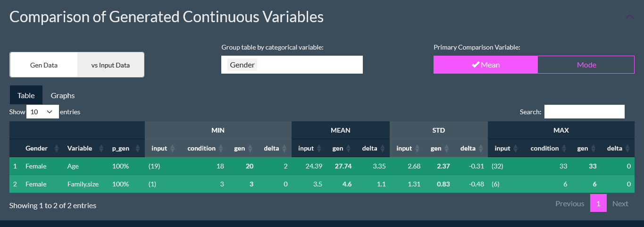Click the (32) MAX input value
The height and width of the screenshot is (227, 644).
pos(498,166)
